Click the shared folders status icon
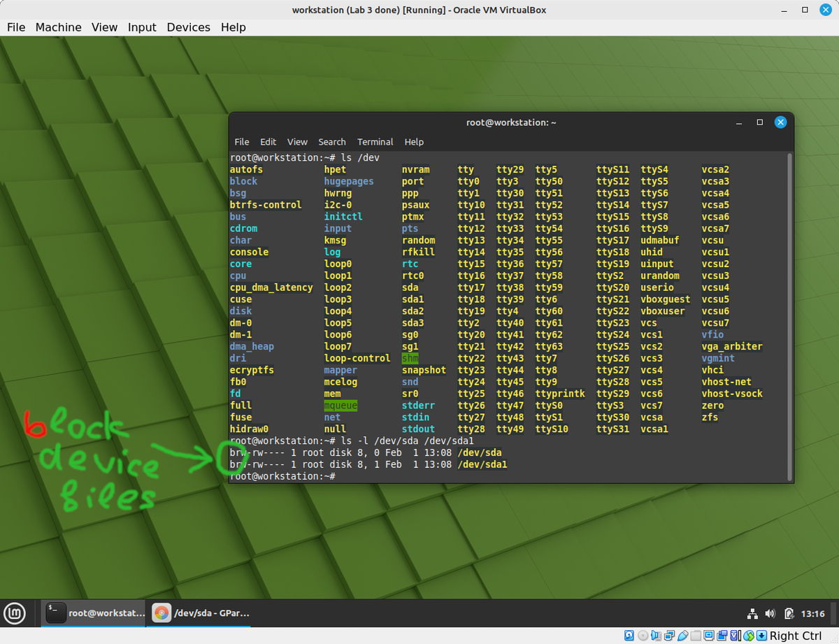This screenshot has width=839, height=644. (696, 636)
